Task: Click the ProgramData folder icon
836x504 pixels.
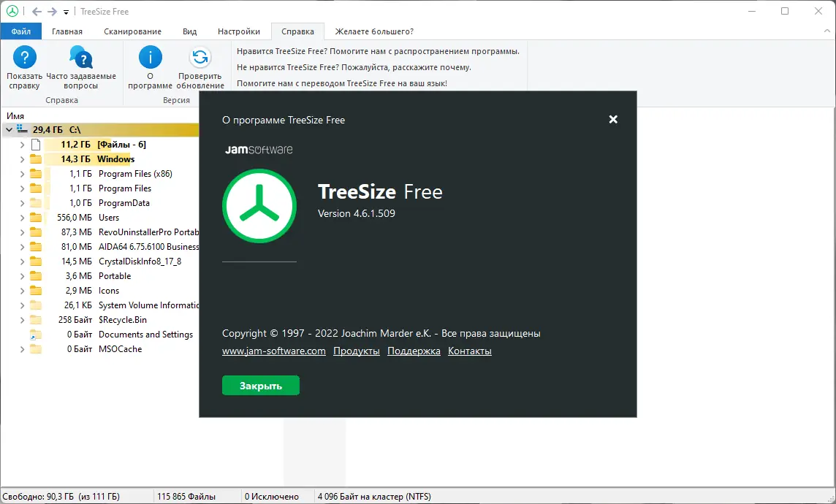Action: click(x=36, y=203)
